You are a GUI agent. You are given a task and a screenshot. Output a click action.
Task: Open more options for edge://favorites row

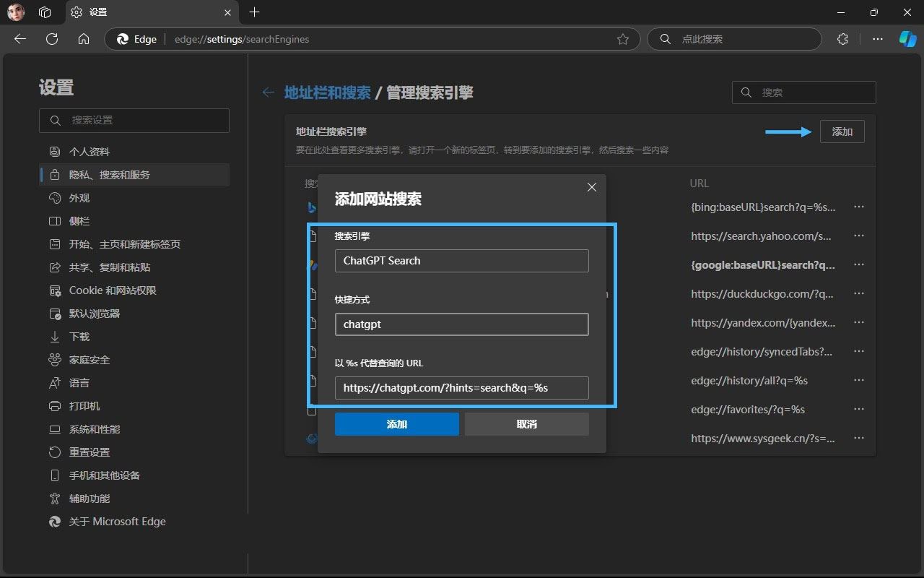[x=859, y=409]
